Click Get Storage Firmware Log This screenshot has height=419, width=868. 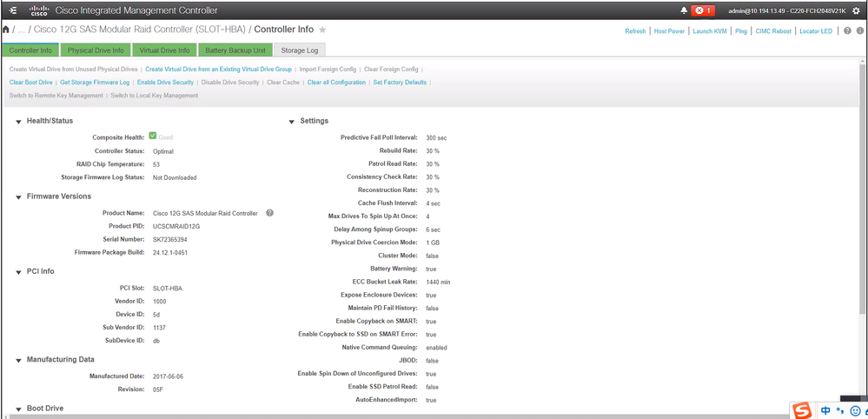pyautogui.click(x=95, y=83)
